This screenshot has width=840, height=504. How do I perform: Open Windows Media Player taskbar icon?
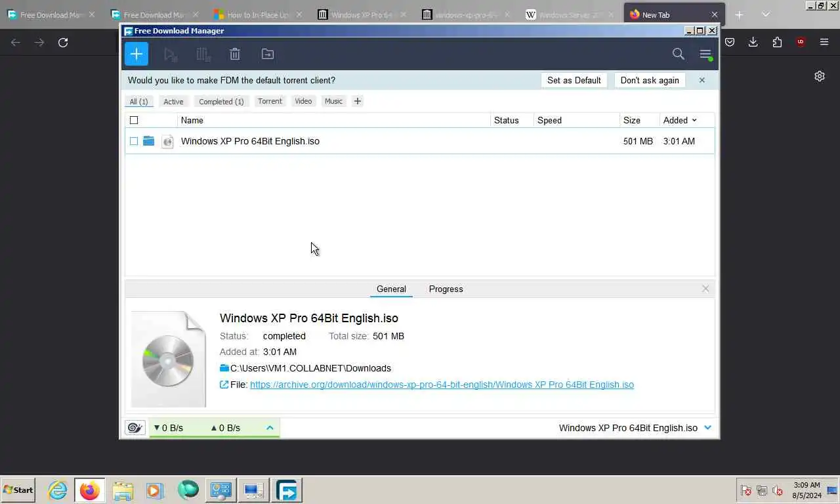tap(155, 490)
